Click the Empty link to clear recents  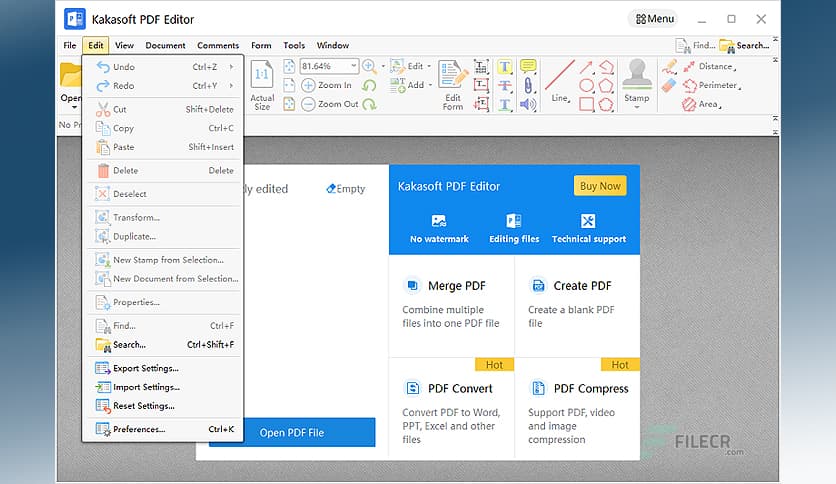tap(346, 189)
